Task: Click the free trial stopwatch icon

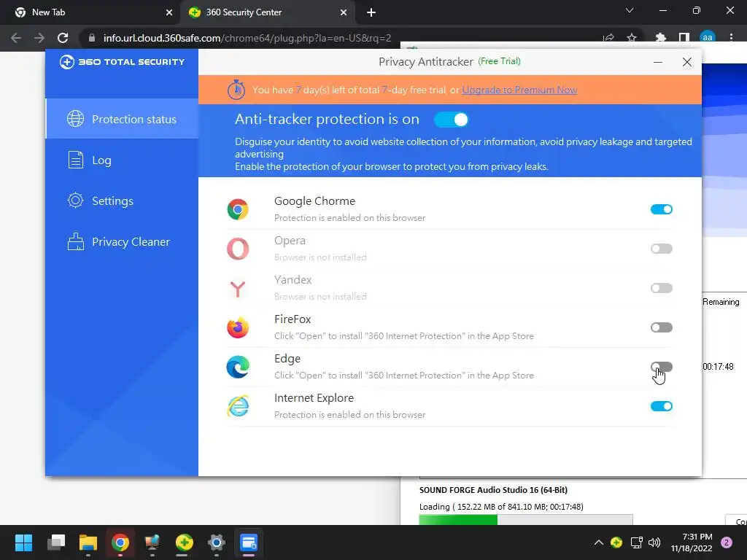Action: (236, 90)
